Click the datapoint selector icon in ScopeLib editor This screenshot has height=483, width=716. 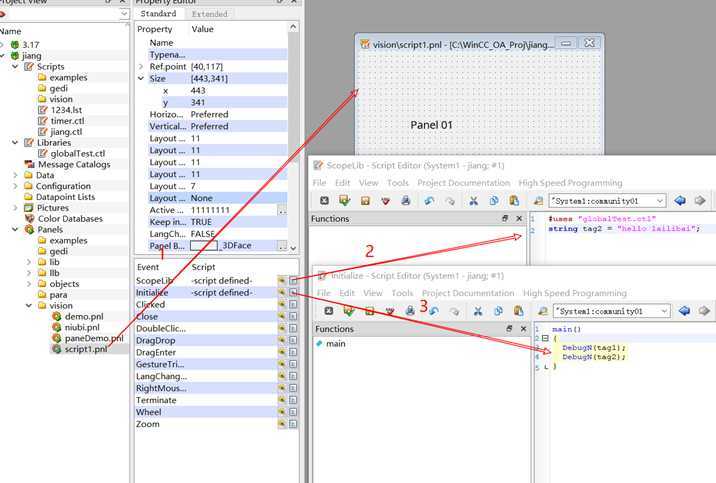538,200
